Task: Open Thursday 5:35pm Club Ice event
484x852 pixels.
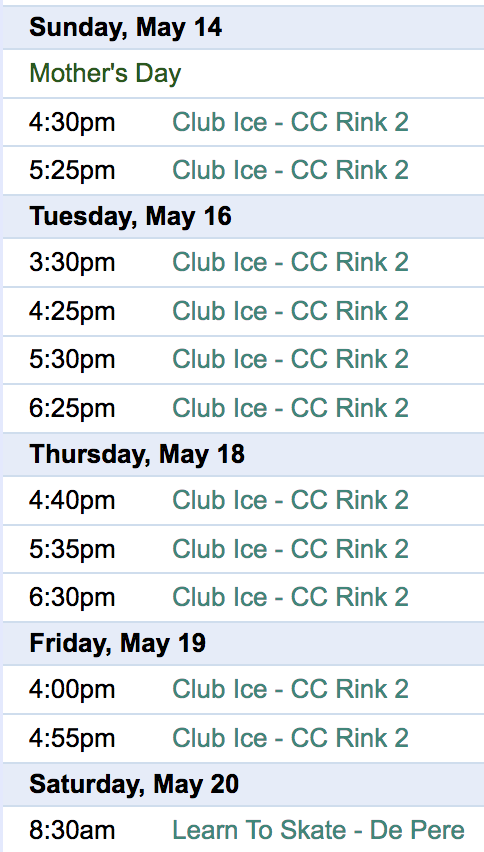Action: coord(290,549)
